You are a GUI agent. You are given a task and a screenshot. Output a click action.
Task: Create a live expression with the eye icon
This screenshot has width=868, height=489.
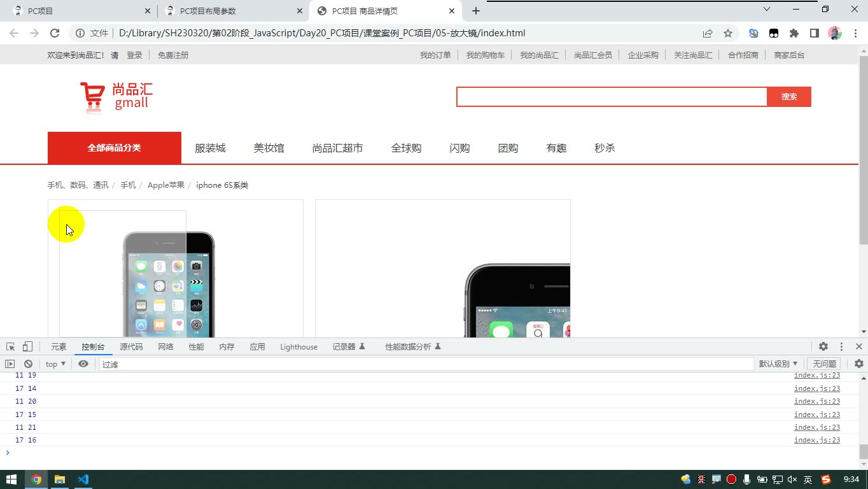pos(83,364)
